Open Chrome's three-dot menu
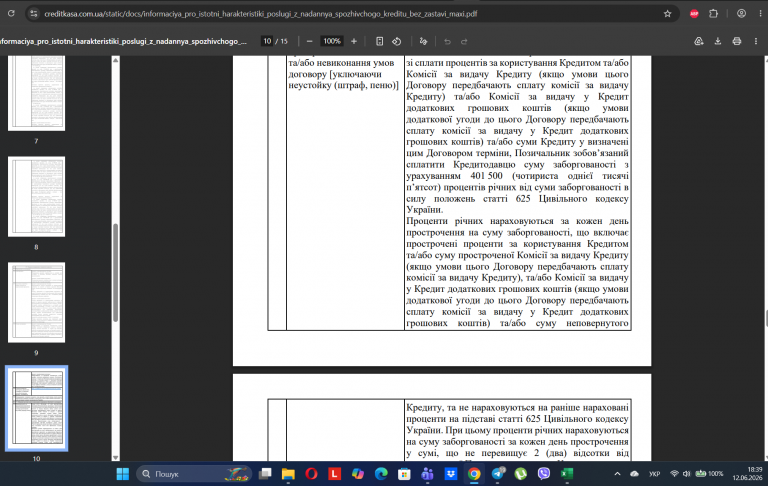Screen dimensions: 768x486 click(x=760, y=14)
